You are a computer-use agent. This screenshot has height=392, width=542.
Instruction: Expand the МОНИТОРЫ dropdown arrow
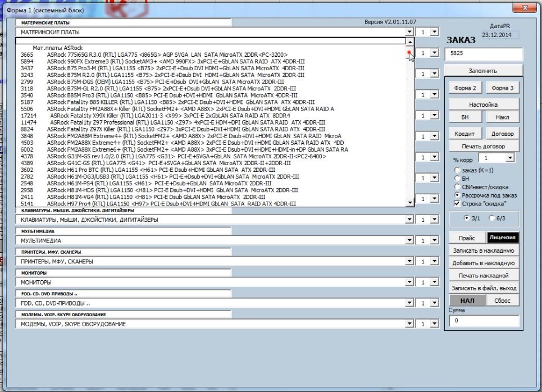click(409, 282)
